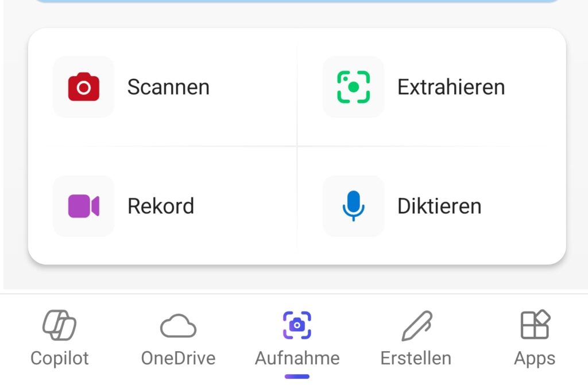Image resolution: width=588 pixels, height=385 pixels.
Task: Start the Rekord option
Action: coord(163,206)
